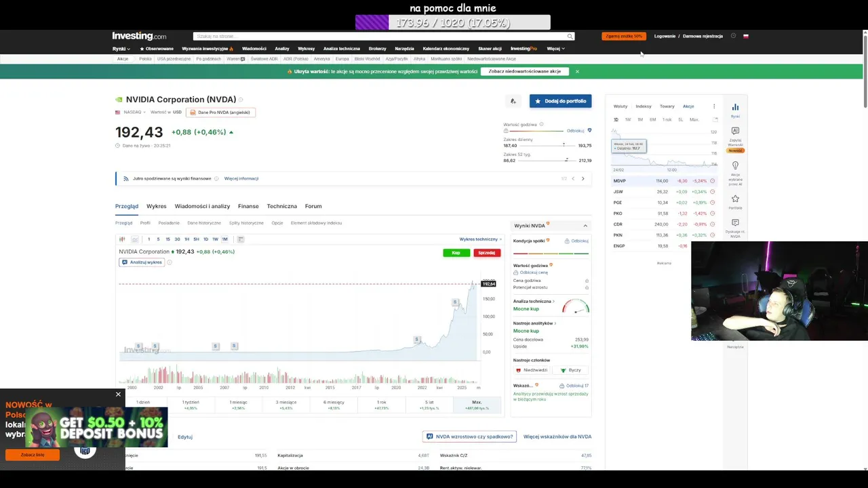Close the green undervalued stocks banner
The height and width of the screenshot is (488, 868).
[x=577, y=71]
